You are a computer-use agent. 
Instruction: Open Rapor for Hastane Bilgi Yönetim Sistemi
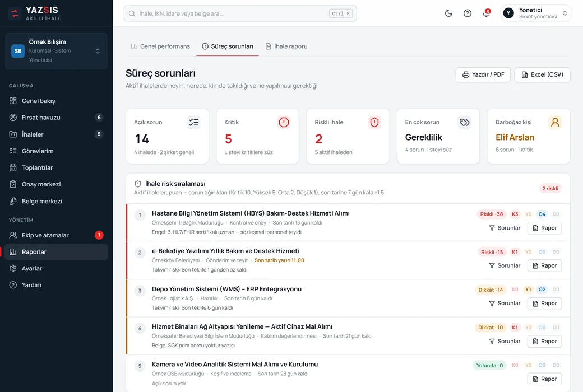click(545, 228)
